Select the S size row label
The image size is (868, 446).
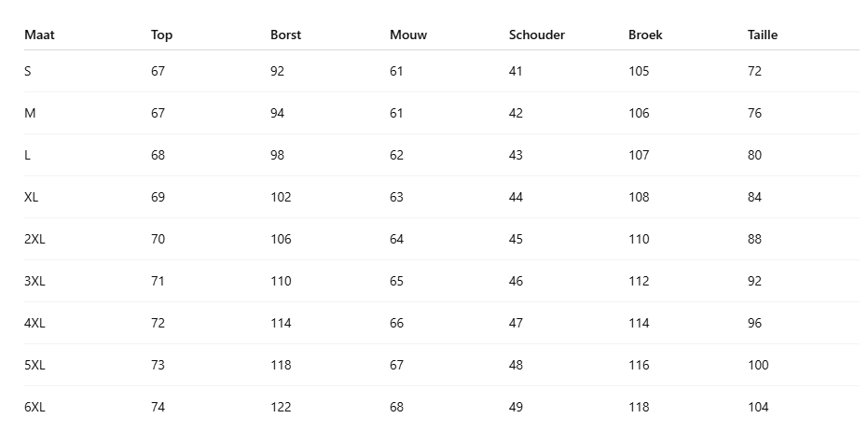(28, 71)
